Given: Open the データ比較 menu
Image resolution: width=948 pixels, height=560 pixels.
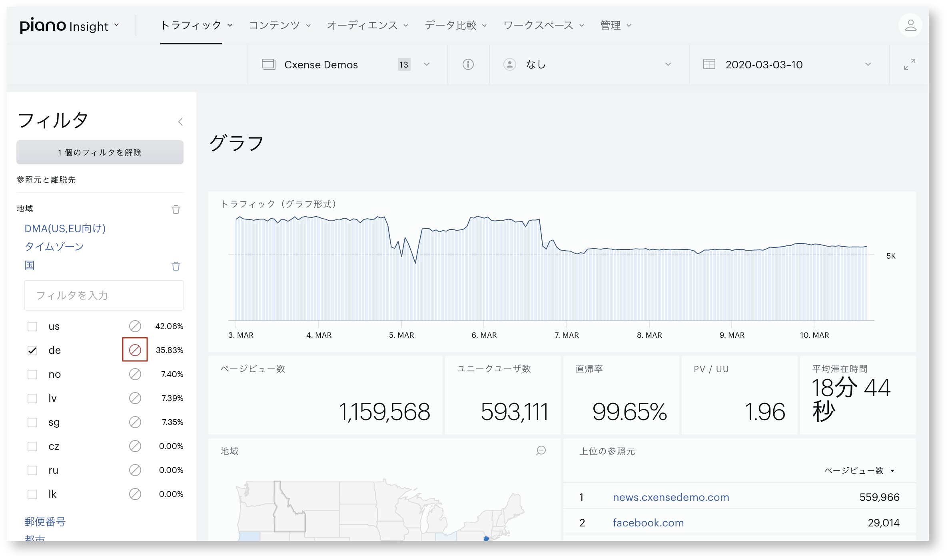Looking at the screenshot, I should [455, 25].
